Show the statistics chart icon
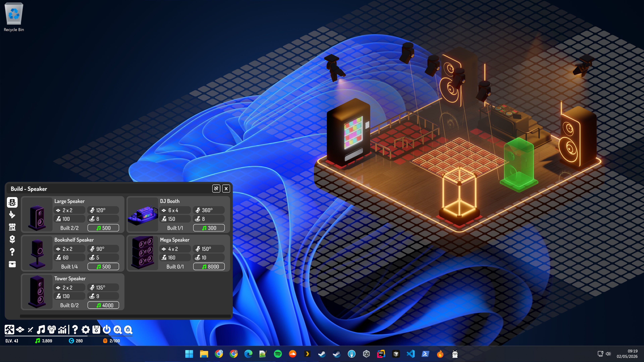 pos(62,329)
